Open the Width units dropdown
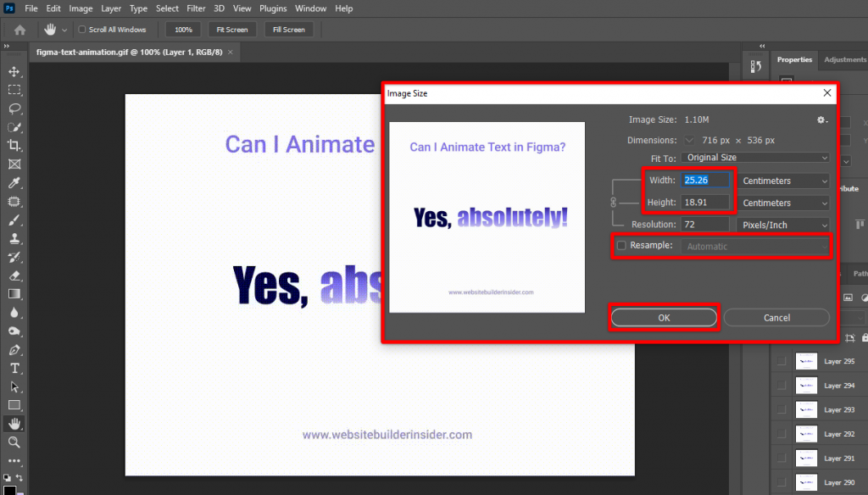 [783, 181]
